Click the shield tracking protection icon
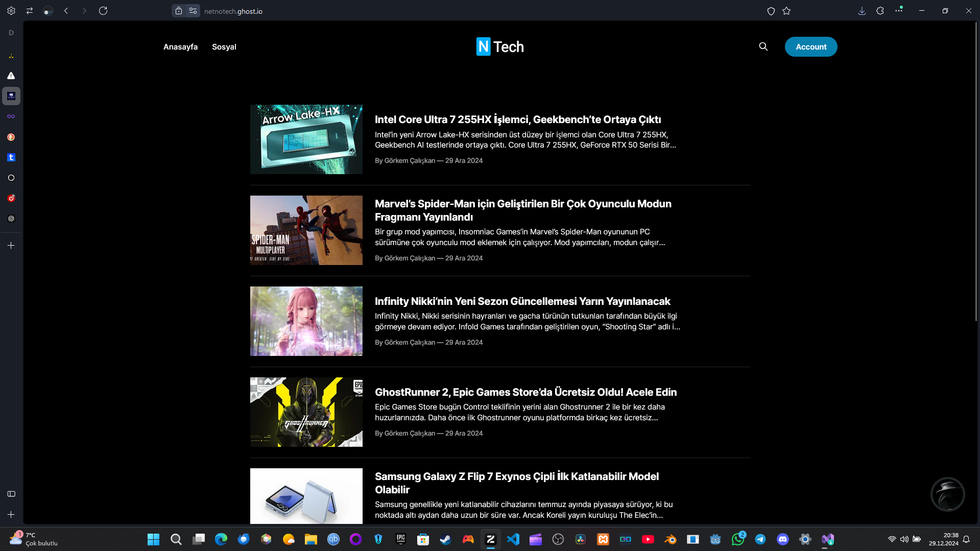Viewport: 980px width, 551px height. (771, 11)
